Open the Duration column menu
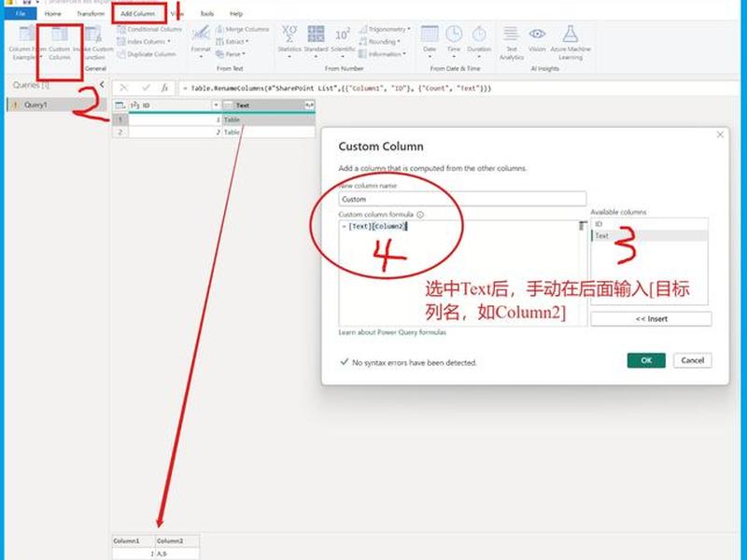The image size is (747, 560). click(479, 42)
